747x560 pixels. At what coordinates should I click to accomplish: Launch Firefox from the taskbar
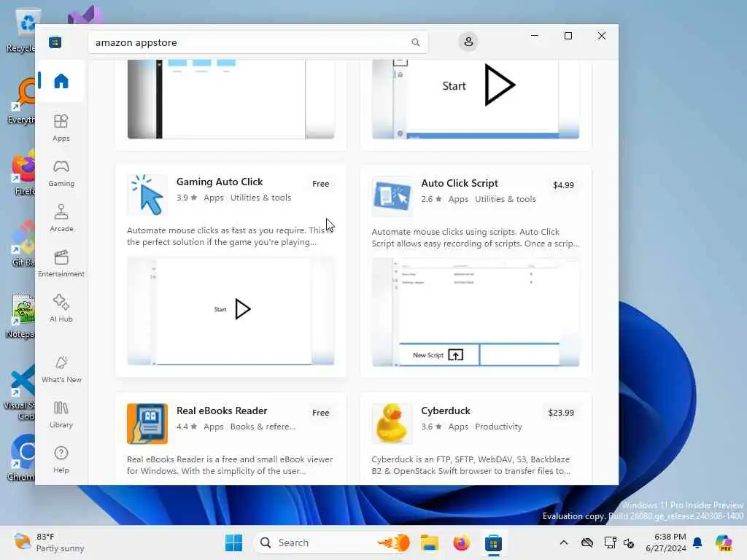tap(461, 542)
